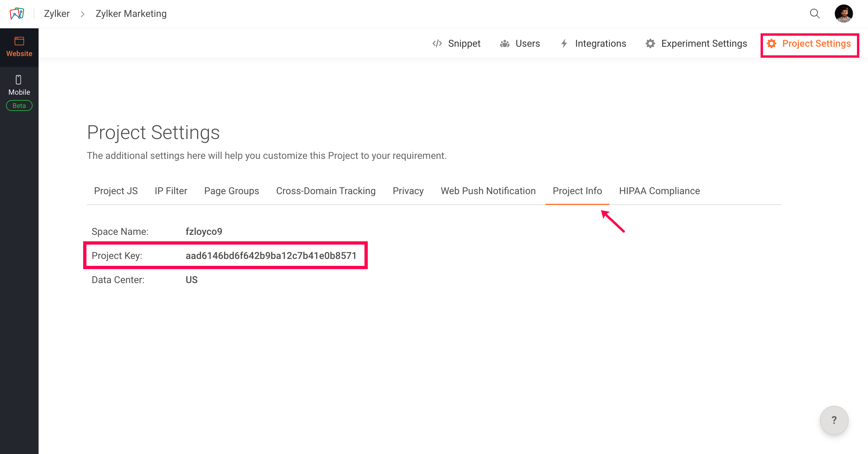Click the Zylker breadcrumb link
This screenshot has height=454, width=868.
click(x=57, y=14)
